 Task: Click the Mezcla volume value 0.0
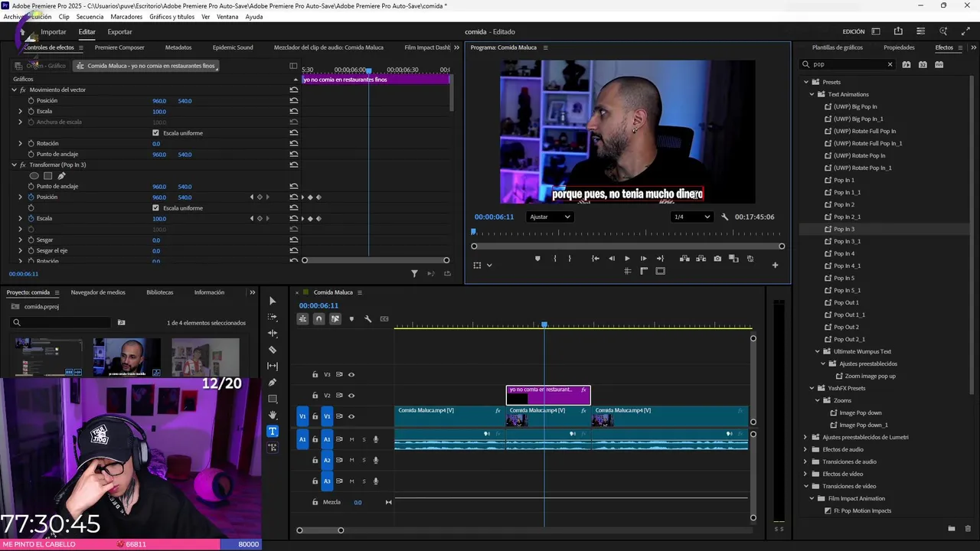[x=358, y=502]
